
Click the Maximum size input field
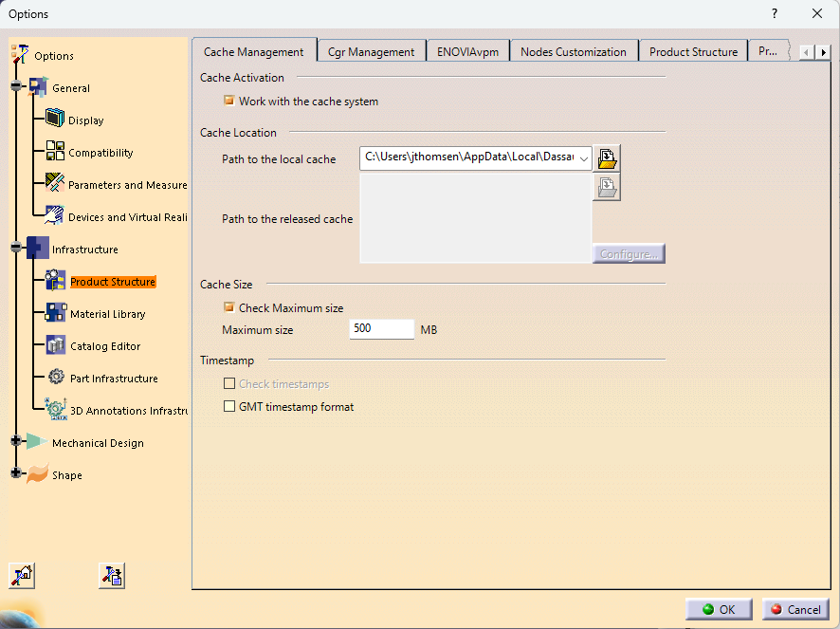[x=381, y=328]
